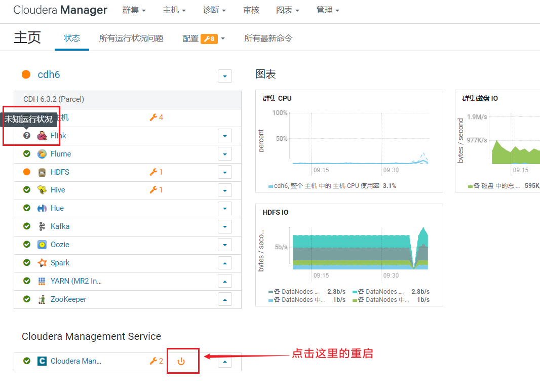Click the ZooKeeper green health check icon

click(27, 299)
